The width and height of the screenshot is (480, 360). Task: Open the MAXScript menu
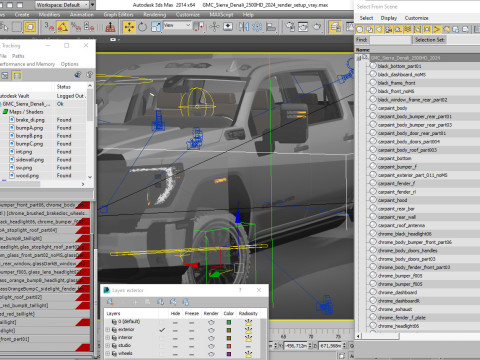(221, 15)
